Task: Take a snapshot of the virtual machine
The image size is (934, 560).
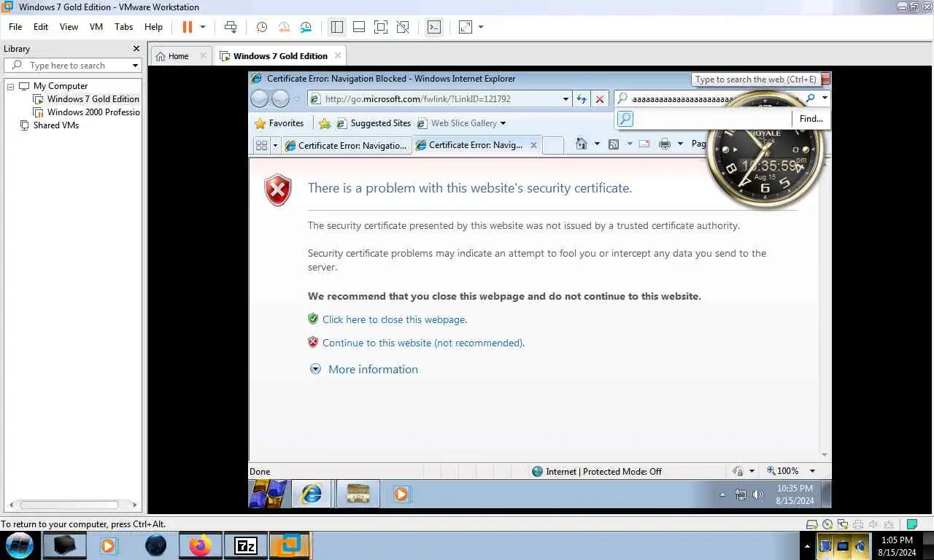Action: coord(262,27)
